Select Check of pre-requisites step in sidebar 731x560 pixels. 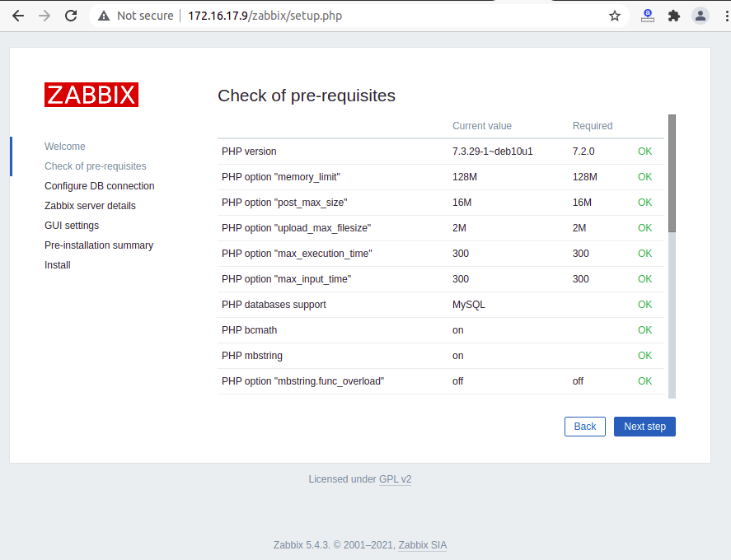(95, 166)
